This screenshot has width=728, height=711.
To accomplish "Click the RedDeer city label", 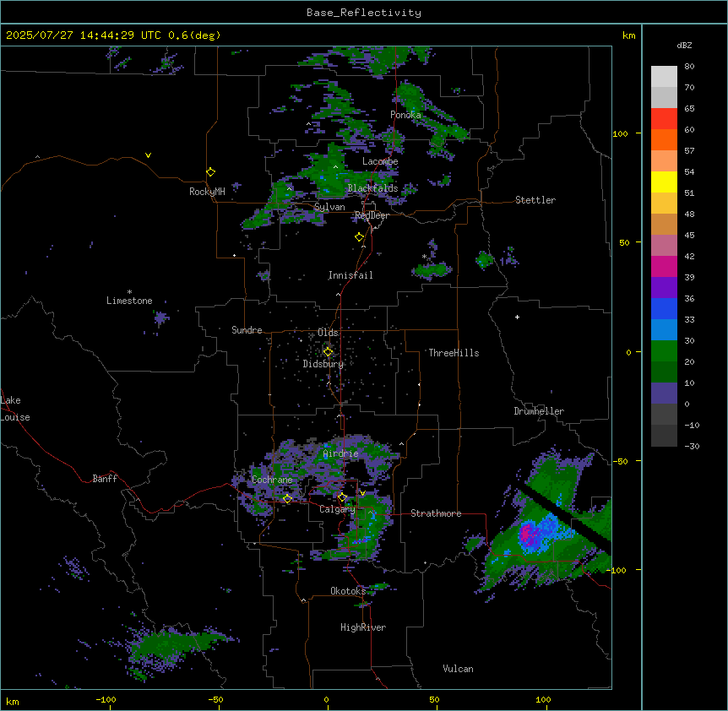I will click(372, 215).
